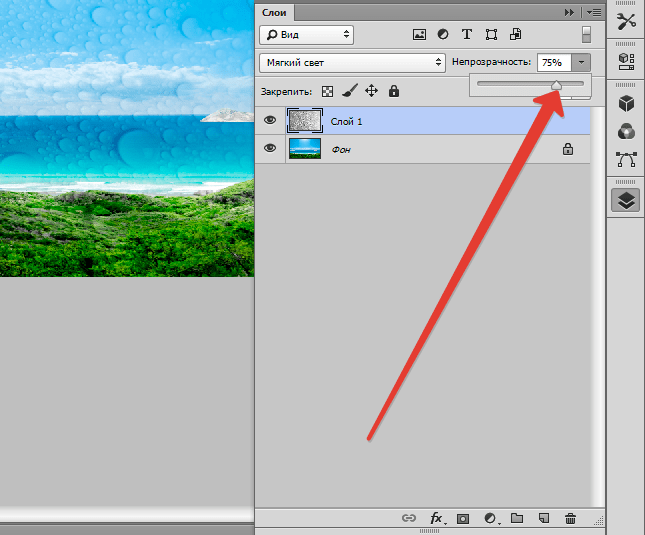Open the Layers panel flyout menu
The height and width of the screenshot is (535, 645).
click(x=594, y=13)
